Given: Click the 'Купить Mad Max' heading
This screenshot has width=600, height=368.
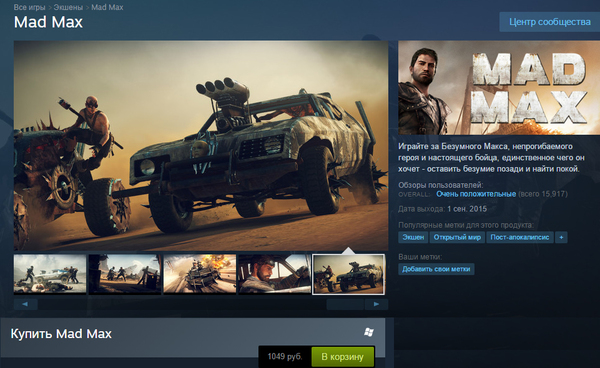Looking at the screenshot, I should (x=61, y=334).
